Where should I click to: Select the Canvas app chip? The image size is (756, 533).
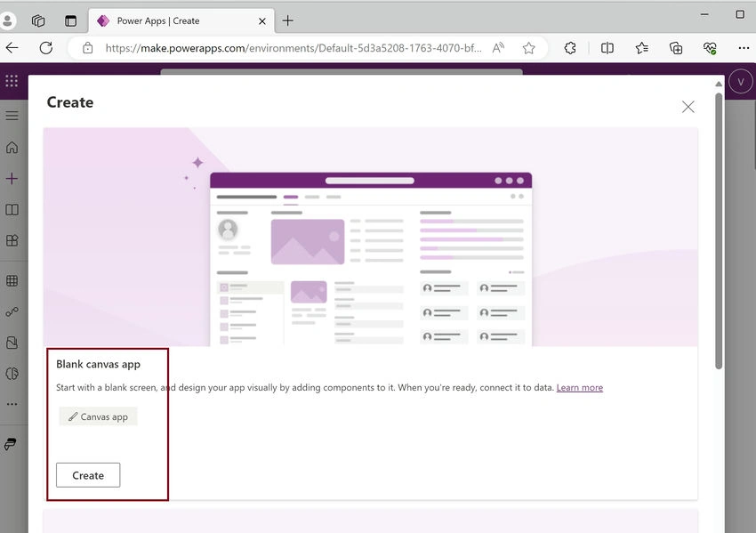(99, 416)
